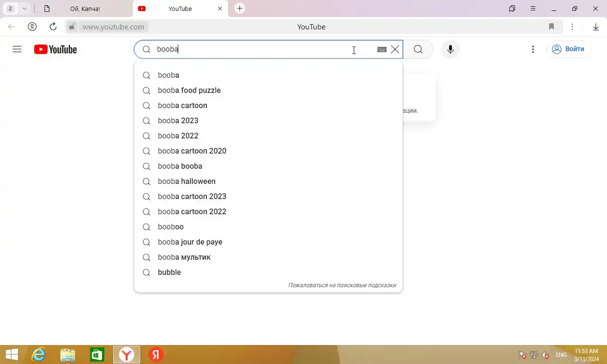Expand the tab group dropdown arrow
The width and height of the screenshot is (607, 364).
[25, 9]
